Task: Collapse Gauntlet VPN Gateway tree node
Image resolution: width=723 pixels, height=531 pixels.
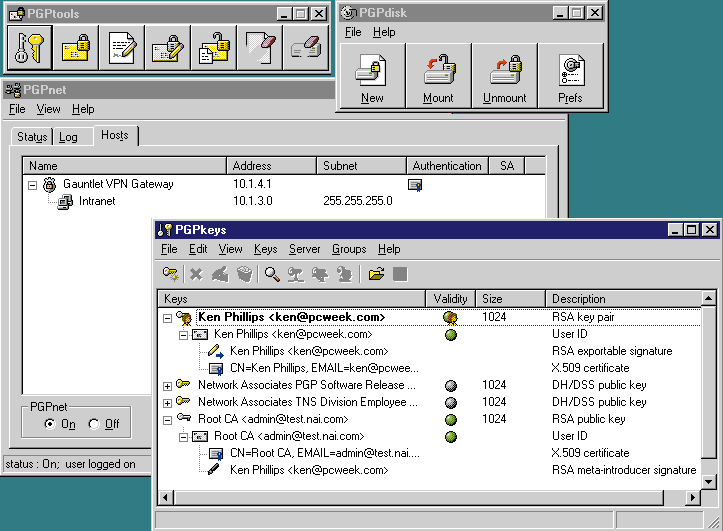Action: click(32, 185)
